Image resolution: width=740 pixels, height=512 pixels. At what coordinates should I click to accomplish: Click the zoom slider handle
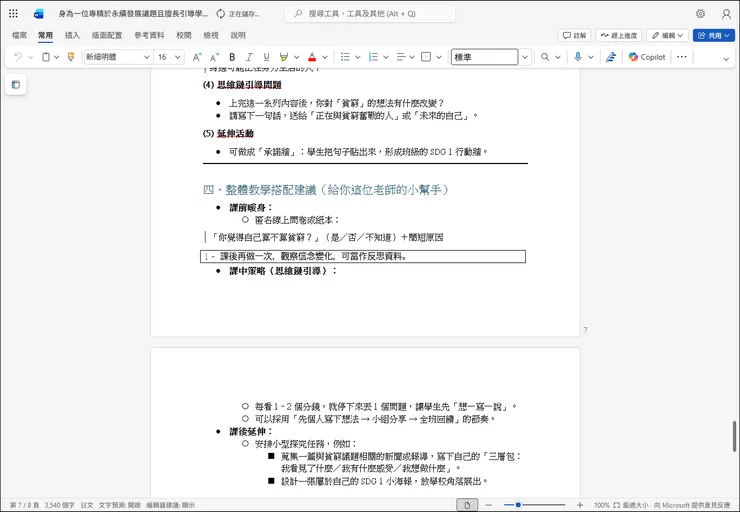click(518, 505)
